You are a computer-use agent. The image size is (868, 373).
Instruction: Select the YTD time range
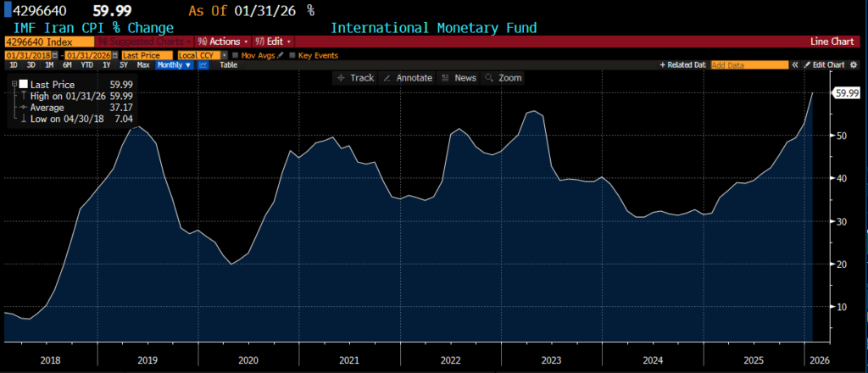86,64
